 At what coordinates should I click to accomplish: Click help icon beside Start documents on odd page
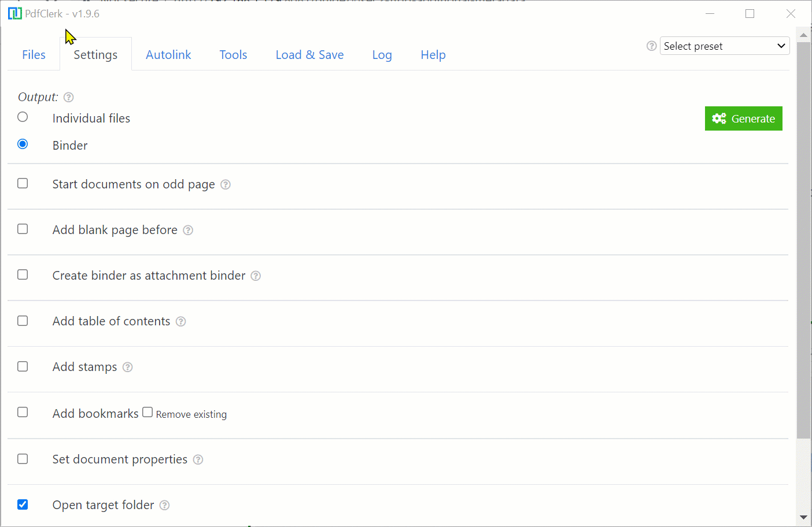(x=226, y=184)
